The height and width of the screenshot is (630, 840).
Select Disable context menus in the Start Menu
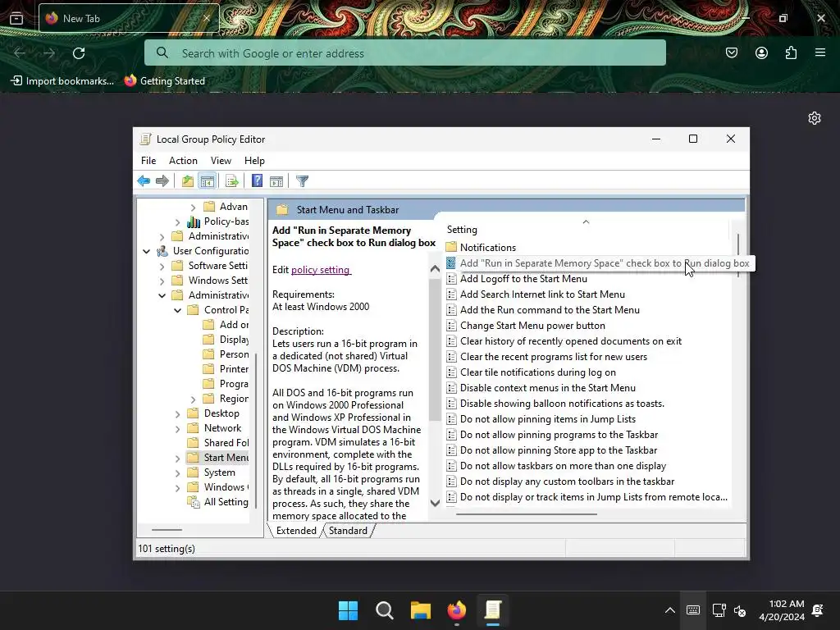[x=547, y=387]
